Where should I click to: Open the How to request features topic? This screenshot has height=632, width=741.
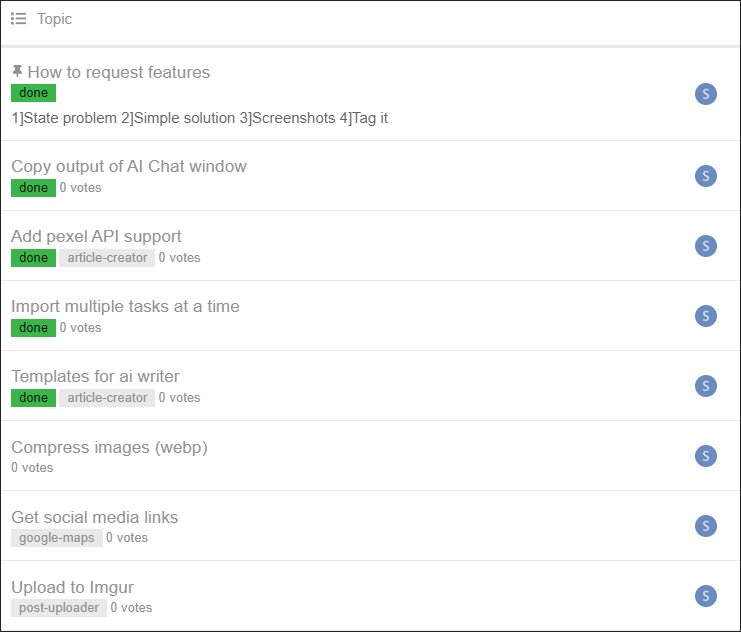119,72
